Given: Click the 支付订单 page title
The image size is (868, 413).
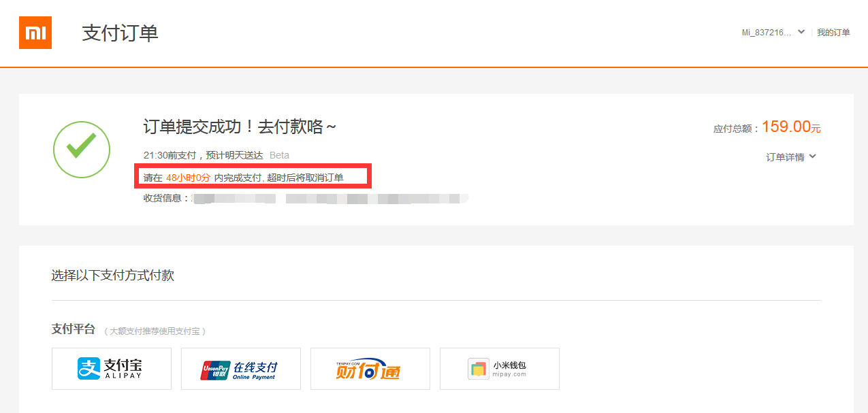Looking at the screenshot, I should coord(120,33).
